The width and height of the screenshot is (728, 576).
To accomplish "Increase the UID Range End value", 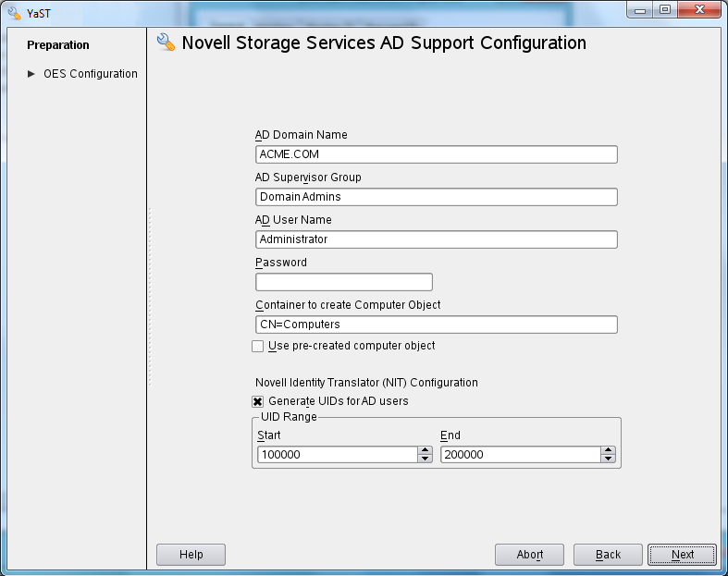I will 608,450.
